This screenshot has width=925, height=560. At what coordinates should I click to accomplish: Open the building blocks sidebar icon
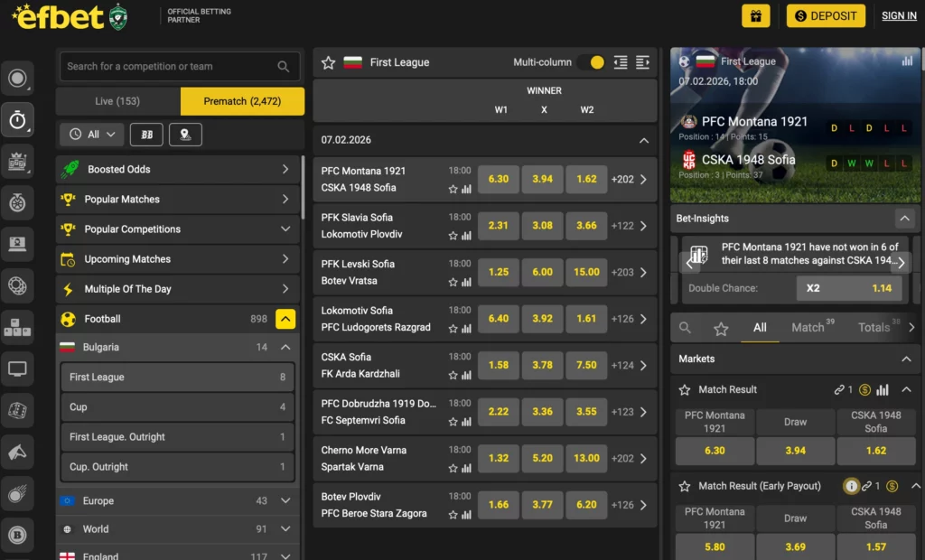(17, 327)
